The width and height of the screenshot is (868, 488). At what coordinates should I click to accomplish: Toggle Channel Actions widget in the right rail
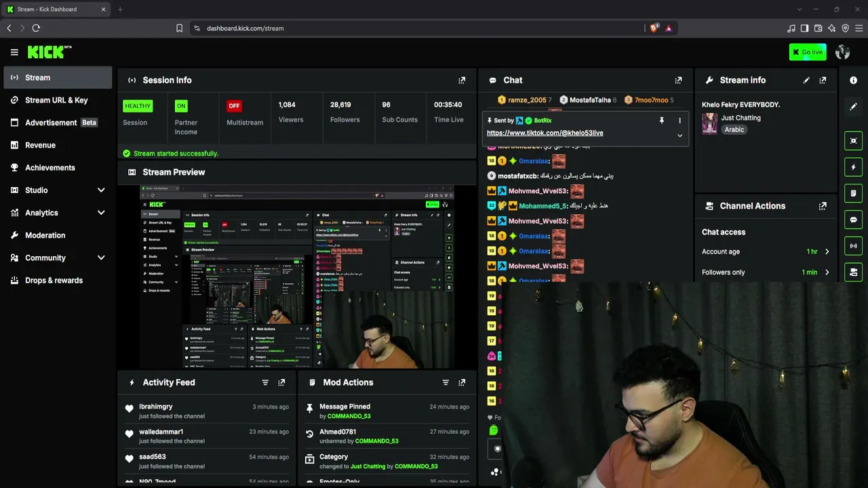(854, 272)
